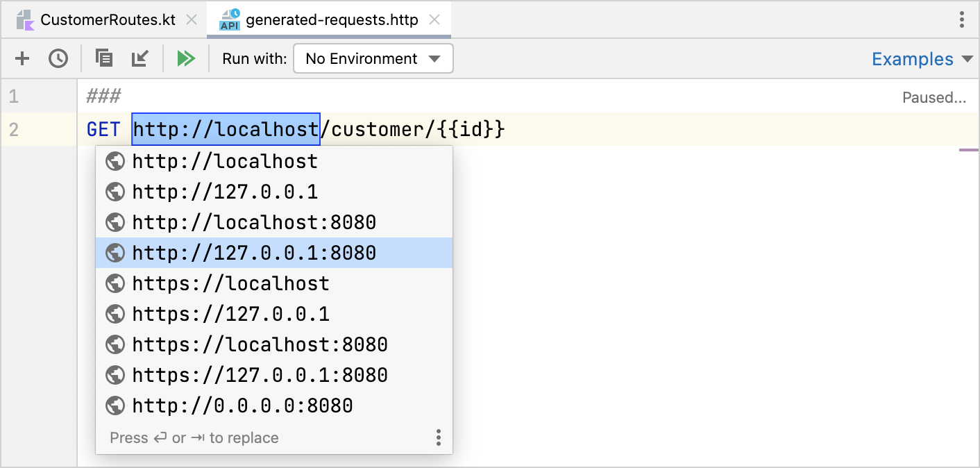Open the requests history
The image size is (980, 468).
58,58
